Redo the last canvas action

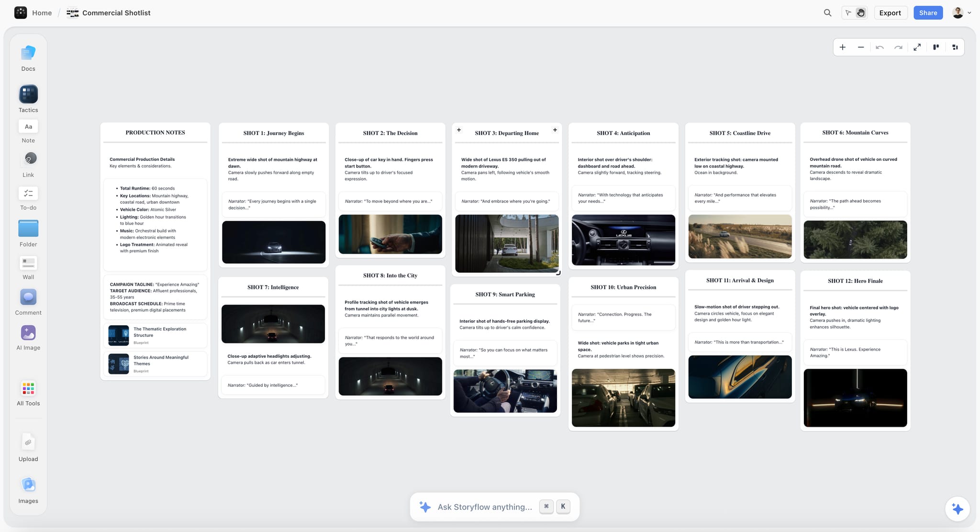(898, 47)
